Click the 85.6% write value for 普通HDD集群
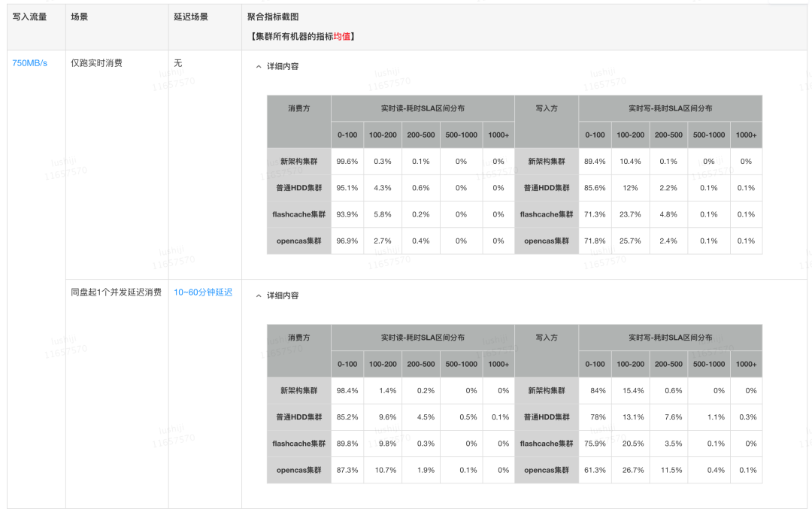812x512 pixels. point(595,188)
